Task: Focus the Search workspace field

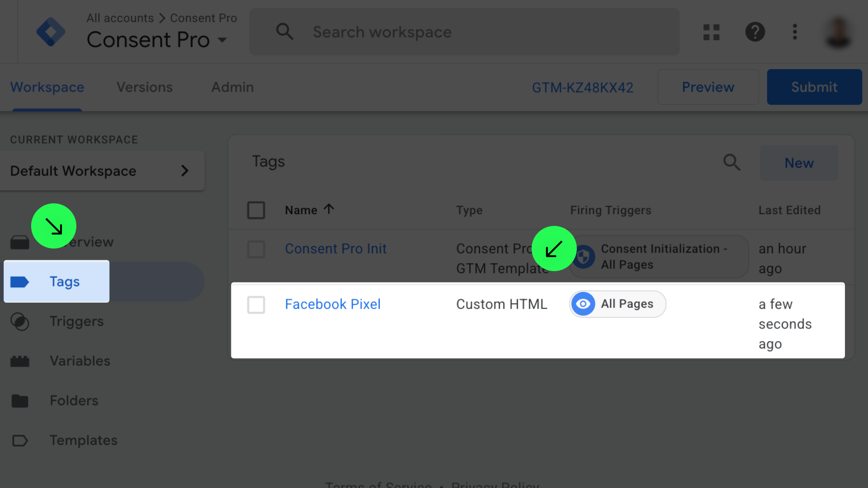Action: point(464,32)
